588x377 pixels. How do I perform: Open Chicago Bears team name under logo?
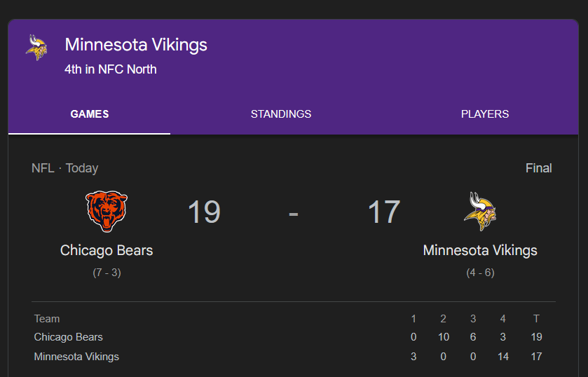(107, 250)
